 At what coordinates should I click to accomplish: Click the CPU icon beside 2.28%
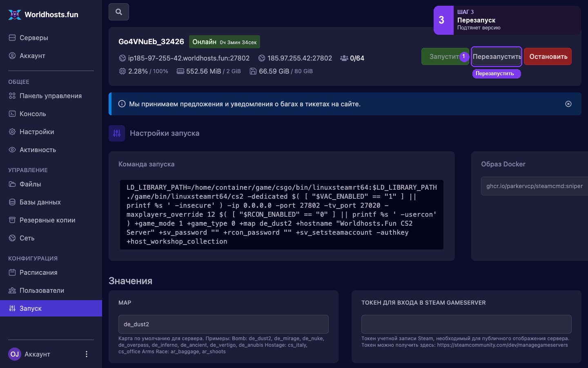click(122, 71)
